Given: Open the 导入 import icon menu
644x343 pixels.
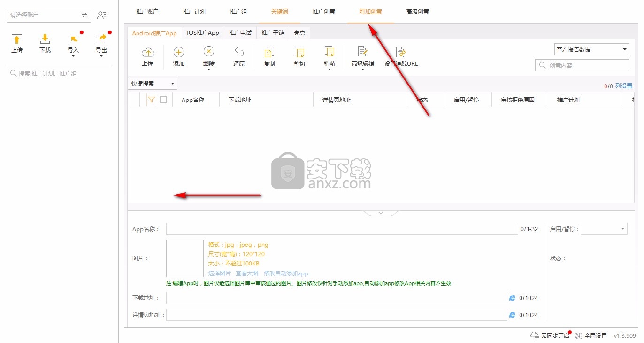Looking at the screenshot, I should click(x=73, y=39).
